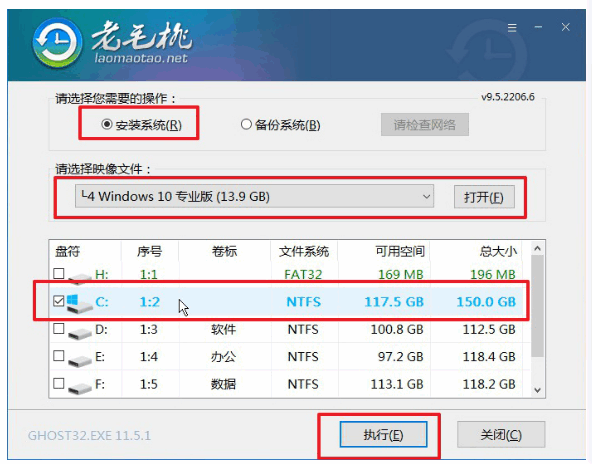
Task: Click the 请检查网络 button
Action: 425,124
